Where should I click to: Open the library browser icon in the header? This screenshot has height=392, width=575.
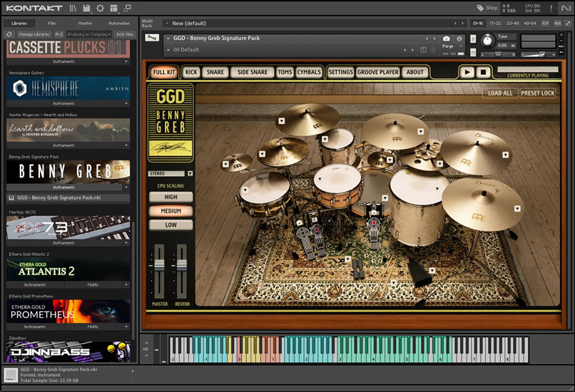click(73, 9)
